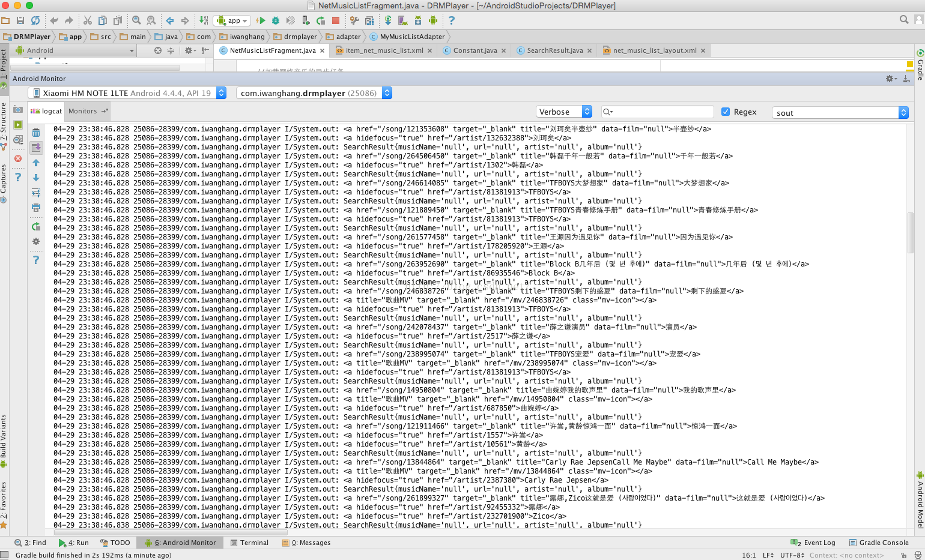Stop the running process with red square
This screenshot has width=925, height=560.
point(336,20)
